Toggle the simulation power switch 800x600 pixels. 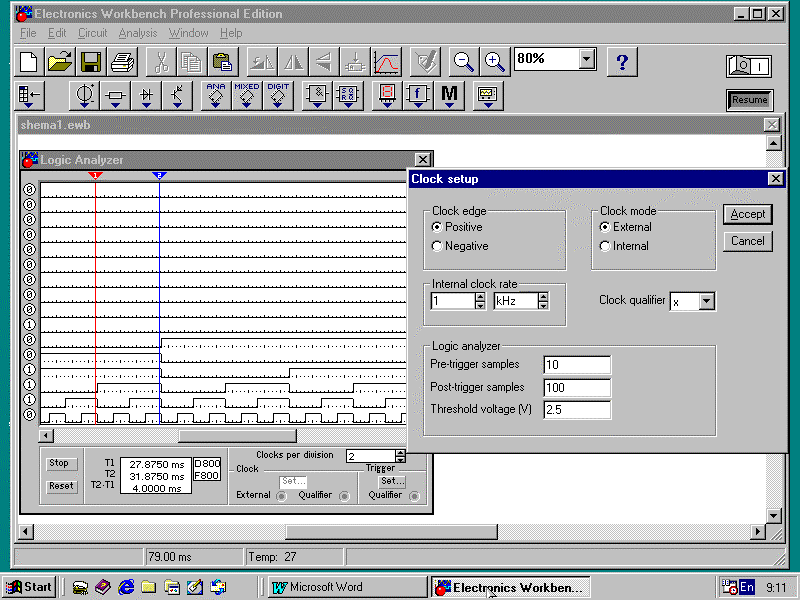(x=748, y=66)
